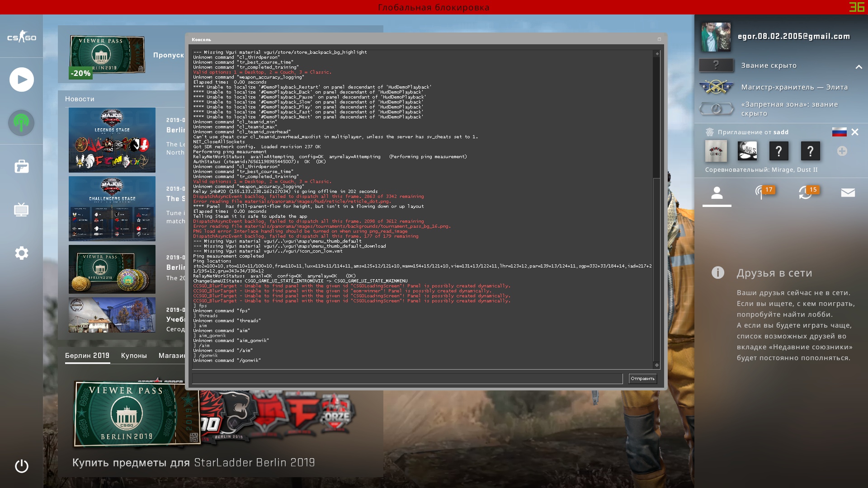This screenshot has width=868, height=488.
Task: Open the Watch TV icon
Action: [21, 209]
